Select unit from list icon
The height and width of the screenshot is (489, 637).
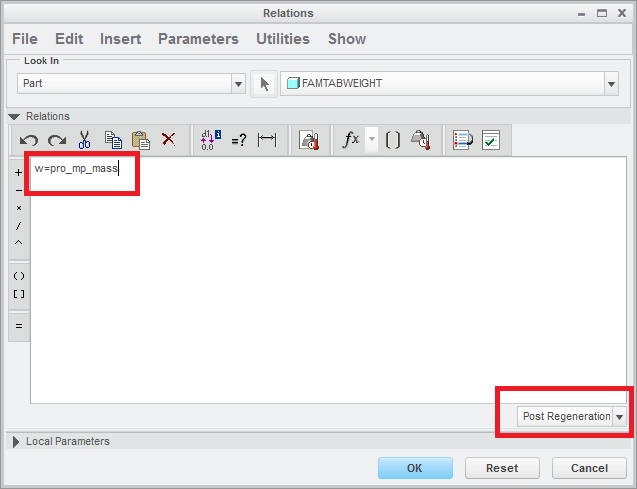coord(421,140)
